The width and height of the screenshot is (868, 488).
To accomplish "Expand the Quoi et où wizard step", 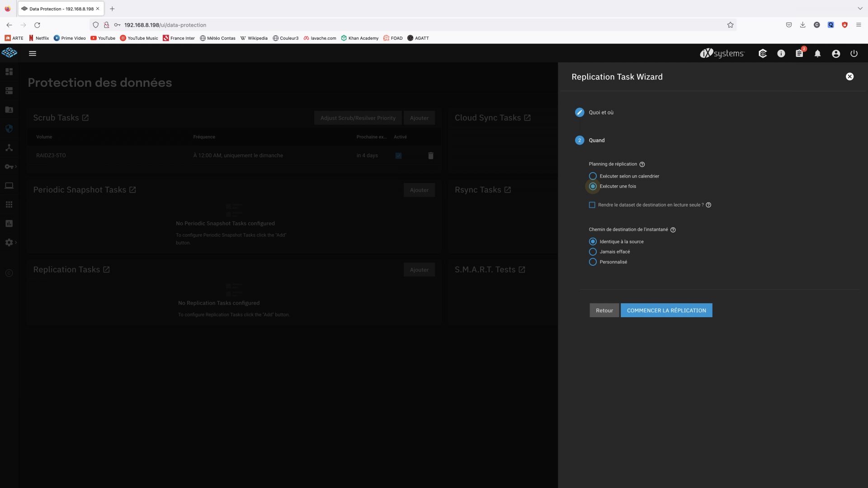I will (601, 113).
